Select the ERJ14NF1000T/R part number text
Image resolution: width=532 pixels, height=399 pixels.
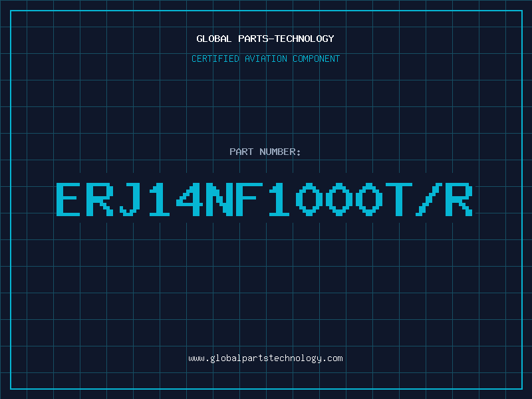264,199
